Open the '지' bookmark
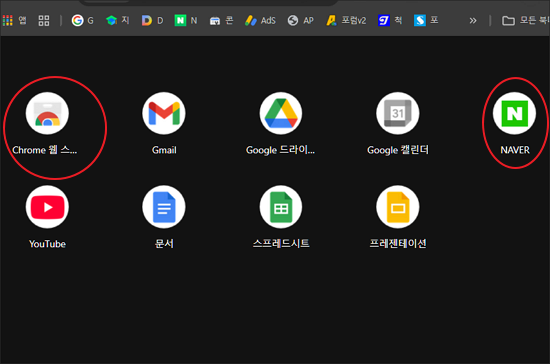 [118, 20]
